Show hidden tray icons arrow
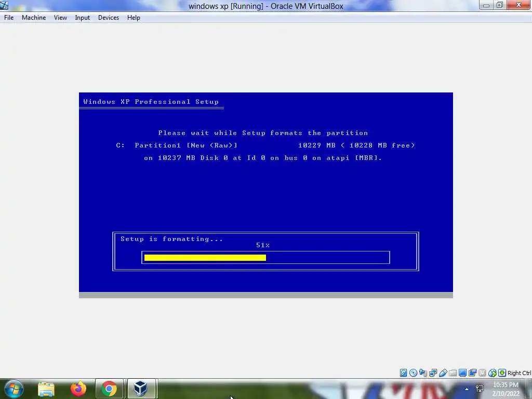 [x=467, y=389]
